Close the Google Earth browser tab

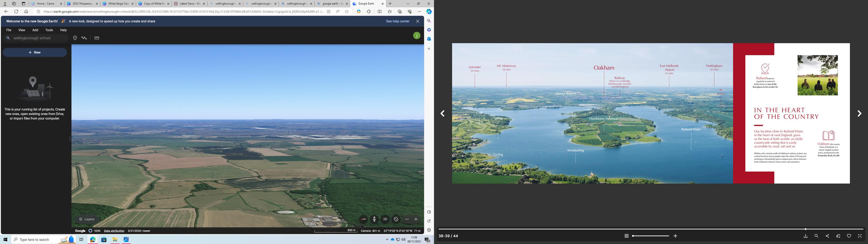[x=382, y=4]
